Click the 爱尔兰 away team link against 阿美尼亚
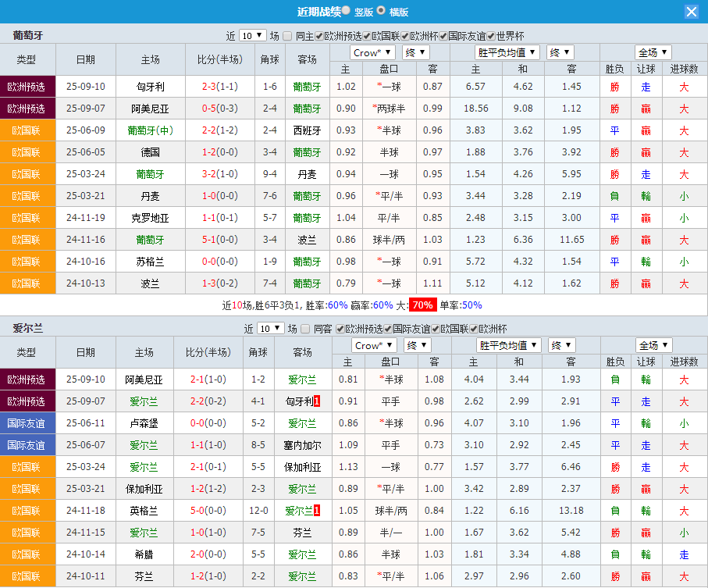 [x=301, y=380]
